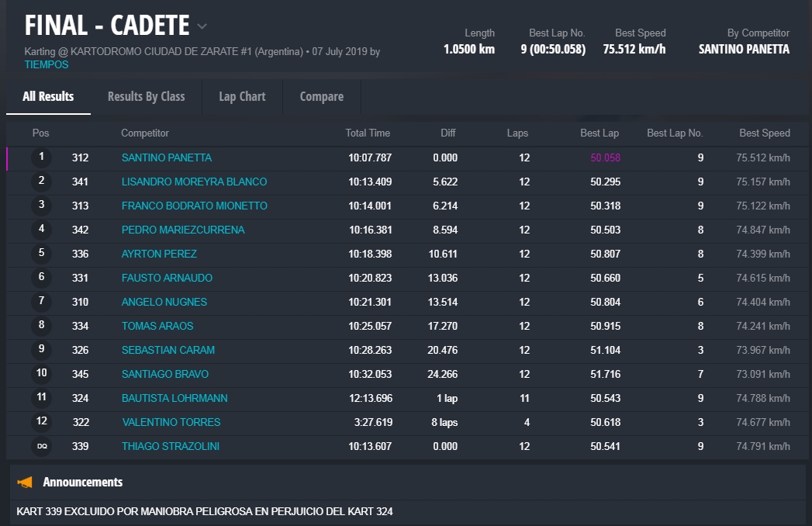The image size is (812, 526).
Task: Click the Announcements megaphone icon
Action: click(x=26, y=483)
